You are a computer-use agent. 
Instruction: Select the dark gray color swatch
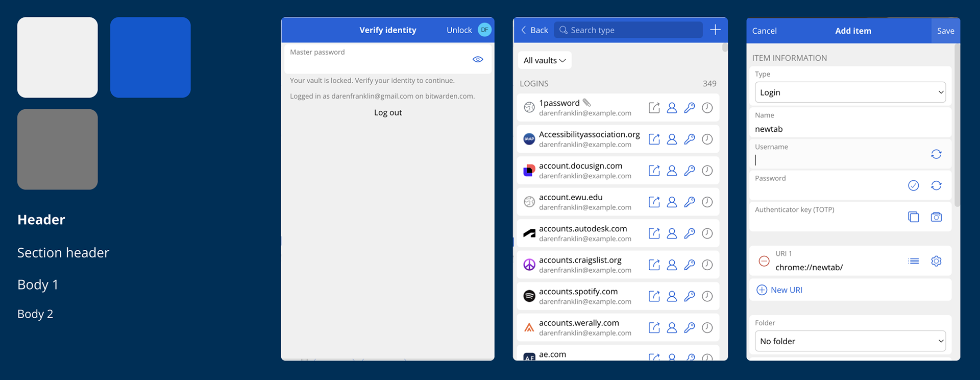pyautogui.click(x=58, y=149)
